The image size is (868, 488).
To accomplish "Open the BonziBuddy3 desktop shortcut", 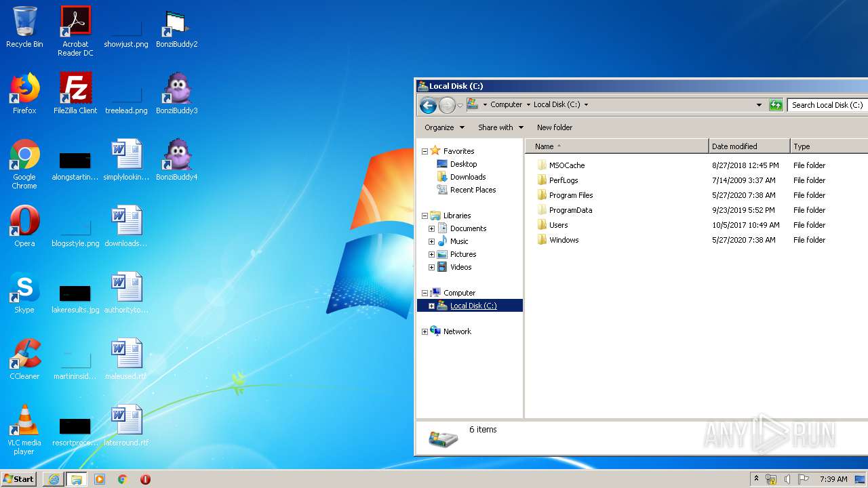I will click(x=176, y=94).
